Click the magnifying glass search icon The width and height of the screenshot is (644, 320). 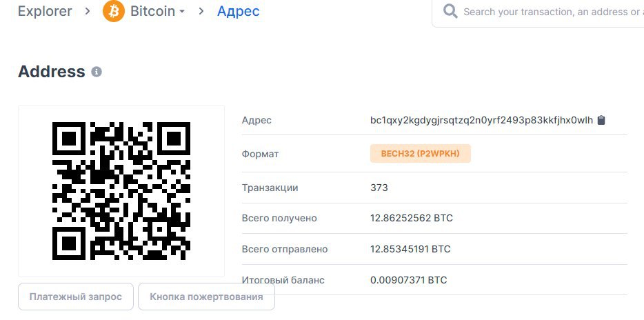[x=450, y=12]
